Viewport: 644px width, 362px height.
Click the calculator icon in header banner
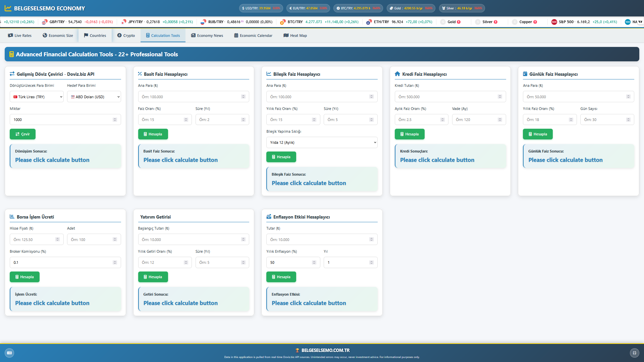point(11,54)
